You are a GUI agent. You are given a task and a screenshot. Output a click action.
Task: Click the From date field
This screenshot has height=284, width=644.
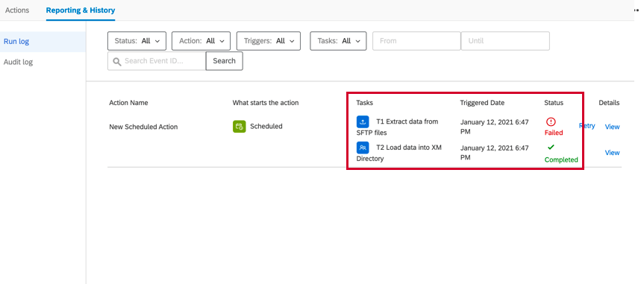[x=416, y=41]
